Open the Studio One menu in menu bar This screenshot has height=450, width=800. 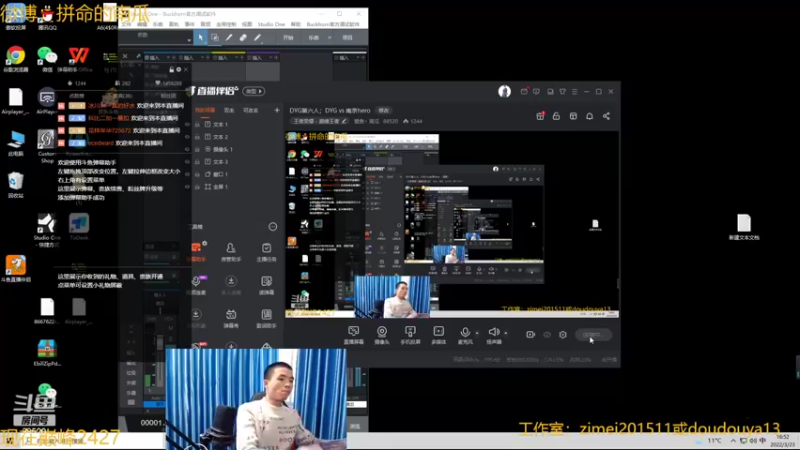click(x=271, y=24)
